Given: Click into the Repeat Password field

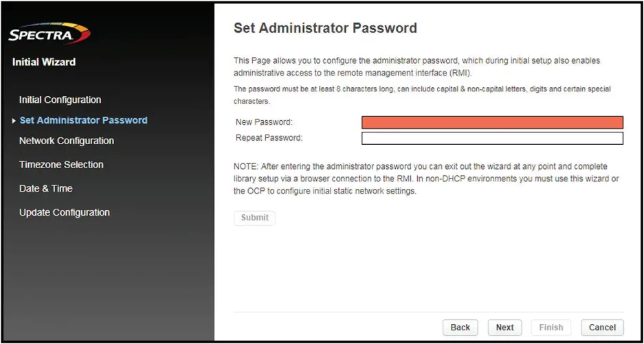Looking at the screenshot, I should coord(492,138).
